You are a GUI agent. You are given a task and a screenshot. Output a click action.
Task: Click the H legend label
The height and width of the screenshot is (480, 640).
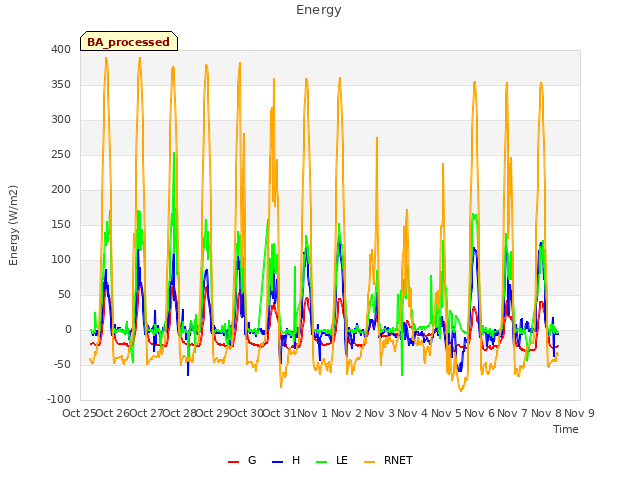click(296, 460)
